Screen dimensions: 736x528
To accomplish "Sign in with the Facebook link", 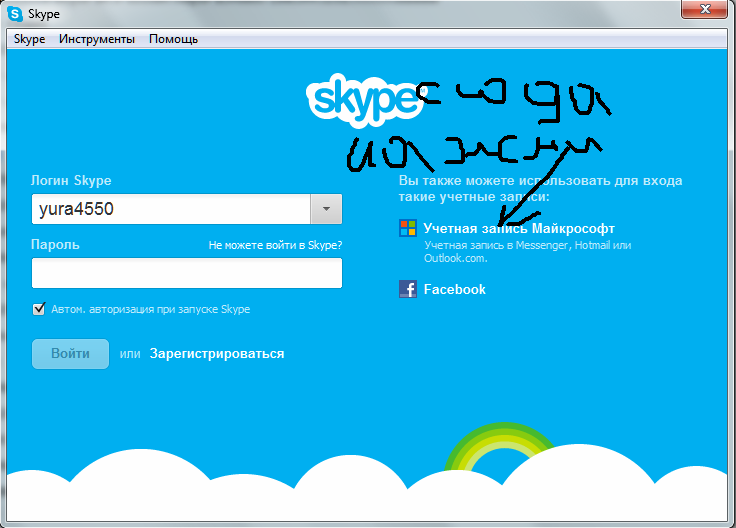I will pos(454,289).
